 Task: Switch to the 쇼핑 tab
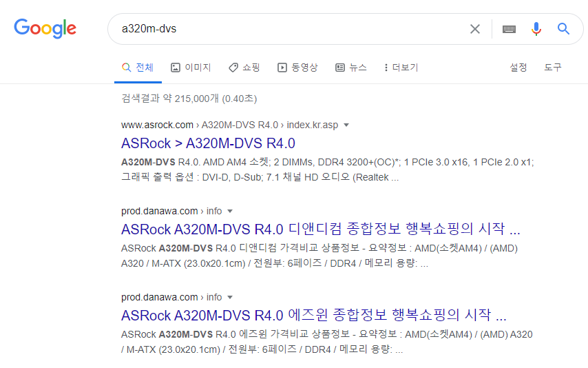(x=244, y=68)
